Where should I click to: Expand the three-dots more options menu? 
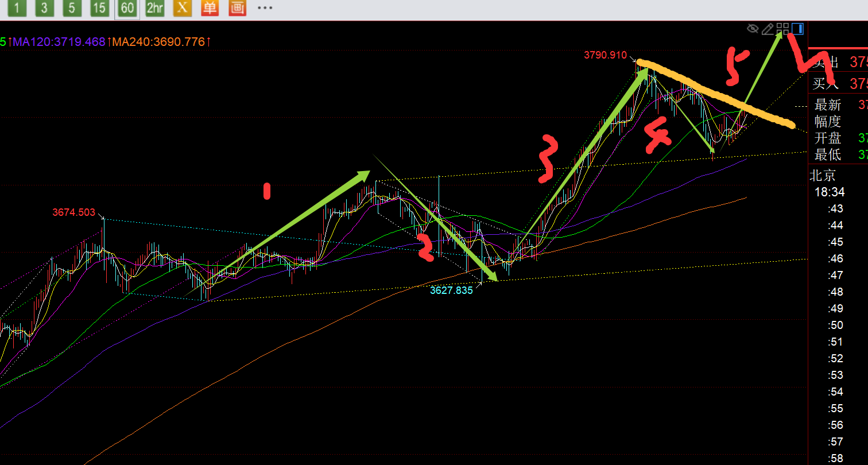(x=265, y=8)
